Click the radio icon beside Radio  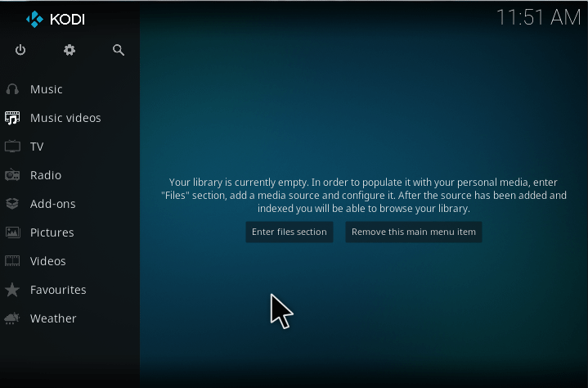coord(12,175)
